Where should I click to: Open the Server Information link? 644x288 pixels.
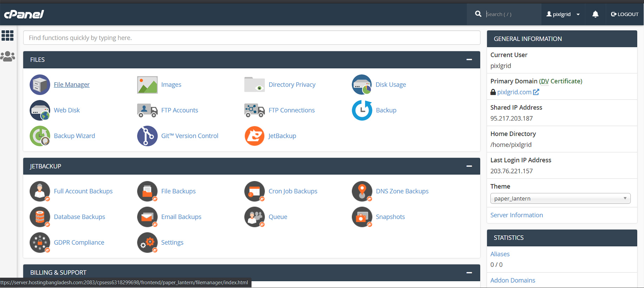516,215
